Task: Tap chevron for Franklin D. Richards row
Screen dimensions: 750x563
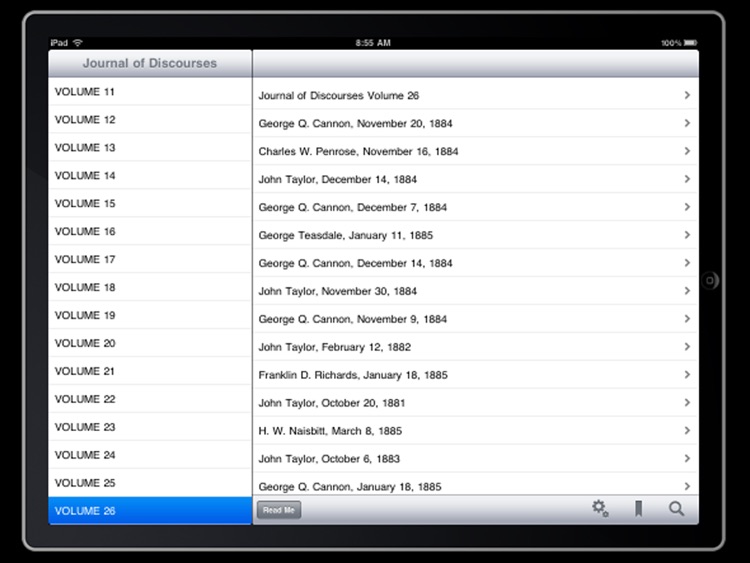Action: tap(687, 375)
